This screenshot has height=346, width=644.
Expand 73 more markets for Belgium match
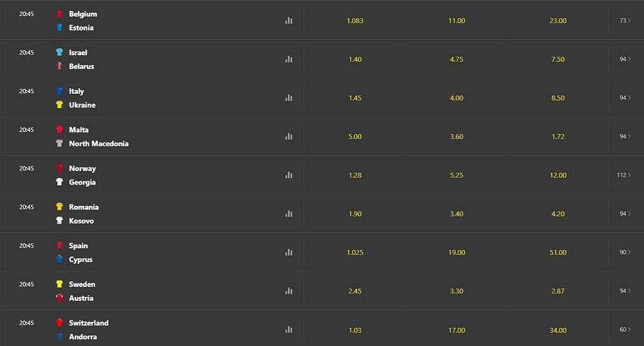click(625, 21)
